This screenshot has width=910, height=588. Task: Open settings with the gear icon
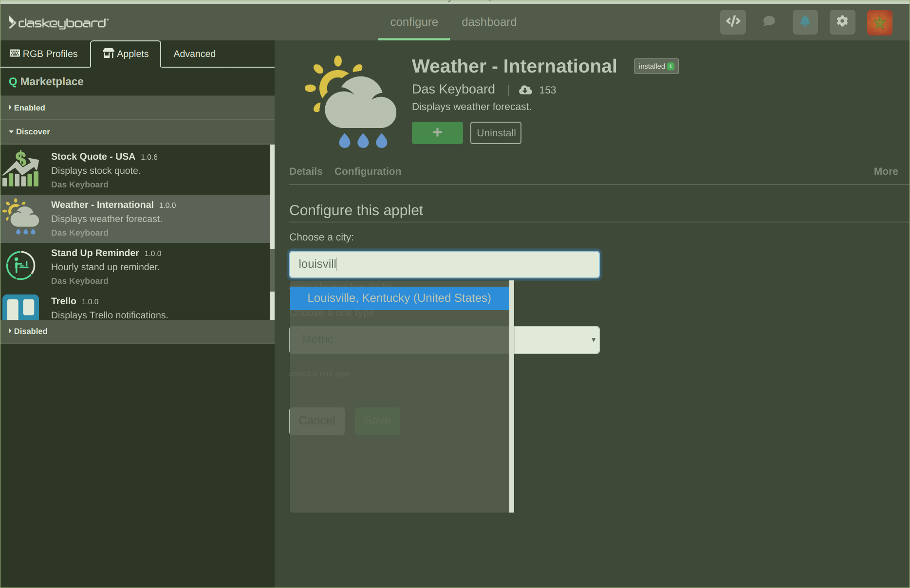pyautogui.click(x=842, y=22)
